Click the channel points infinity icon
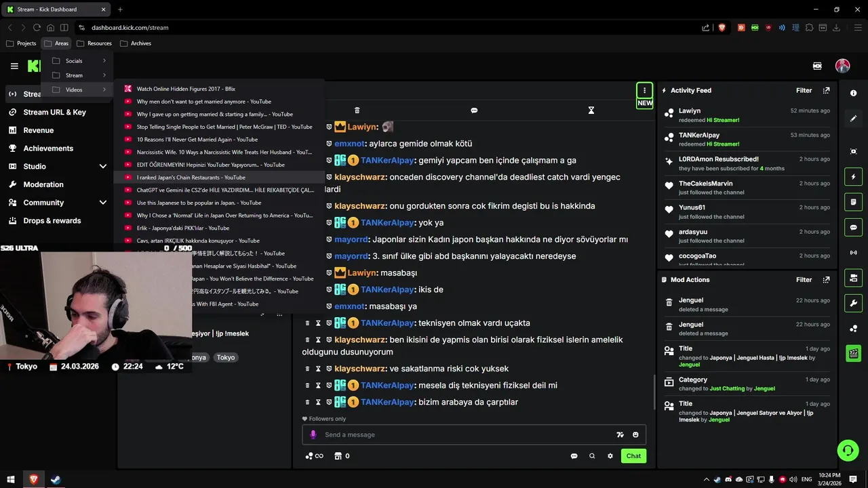Image resolution: width=868 pixels, height=488 pixels. tap(314, 456)
